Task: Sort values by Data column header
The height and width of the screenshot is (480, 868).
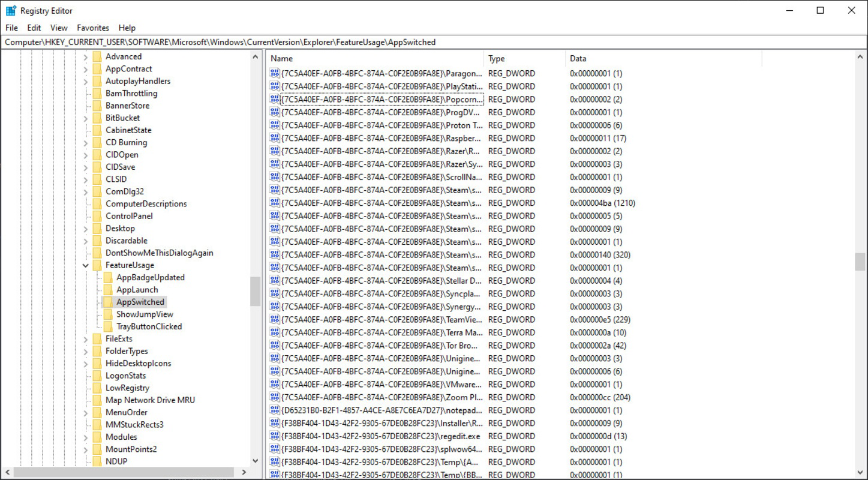Action: [x=663, y=58]
